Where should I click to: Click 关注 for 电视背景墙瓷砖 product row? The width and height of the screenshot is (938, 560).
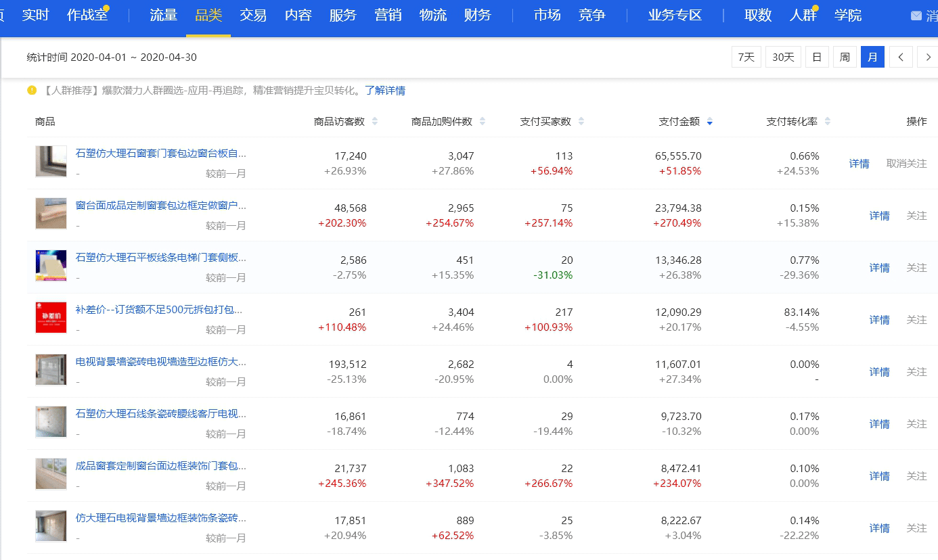[916, 372]
